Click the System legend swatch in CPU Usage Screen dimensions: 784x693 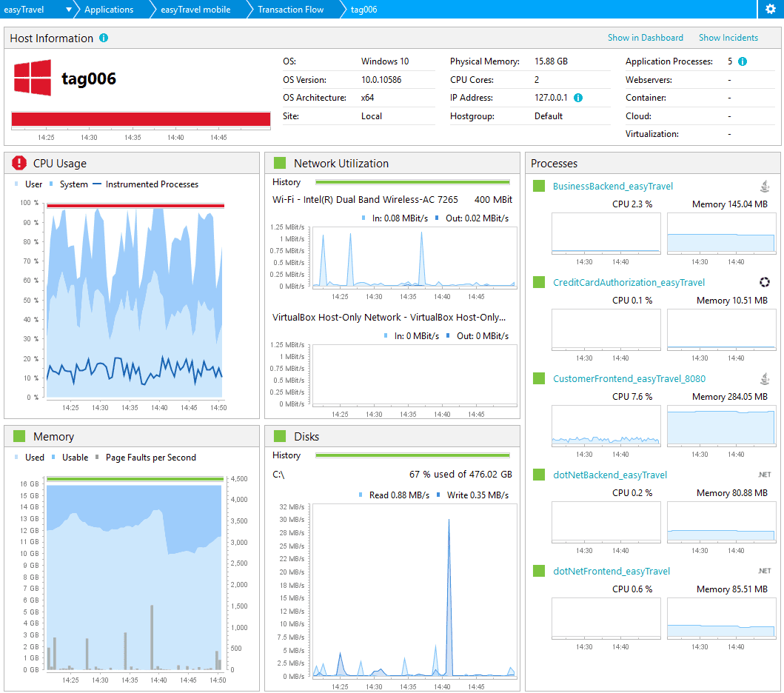pos(51,184)
